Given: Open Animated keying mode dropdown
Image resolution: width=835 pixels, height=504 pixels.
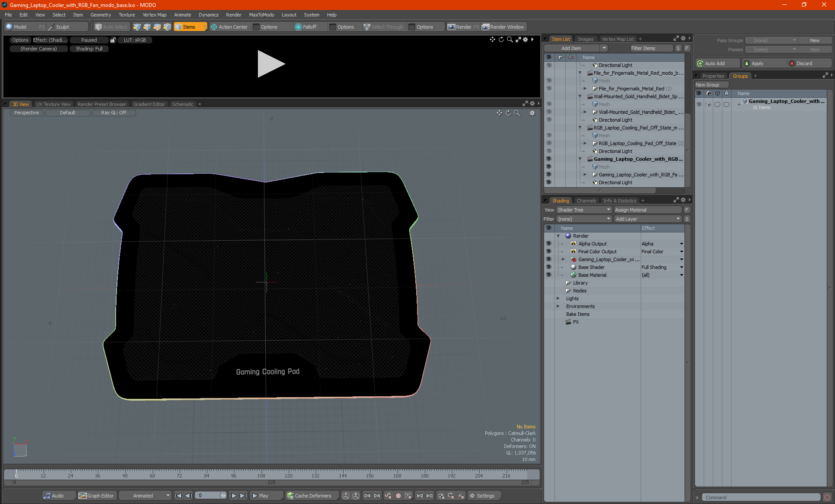Looking at the screenshot, I should (x=145, y=496).
